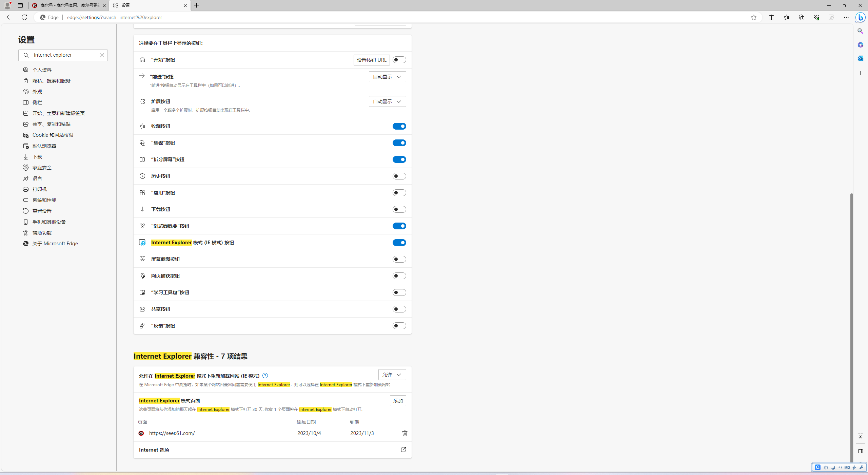Open the Favorites toolbar icon
The width and height of the screenshot is (868, 475).
pos(786,17)
